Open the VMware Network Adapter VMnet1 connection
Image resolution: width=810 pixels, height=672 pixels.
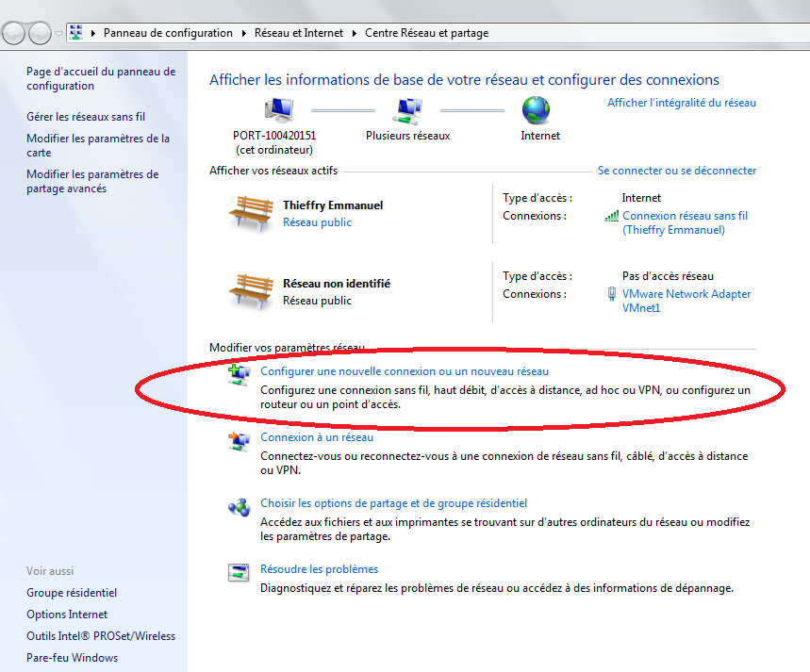tap(686, 301)
